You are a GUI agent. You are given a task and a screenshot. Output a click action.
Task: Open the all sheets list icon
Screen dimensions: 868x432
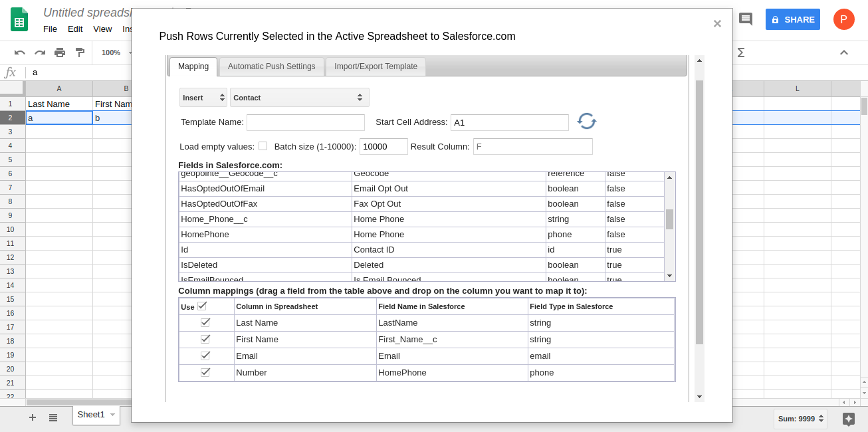coord(53,417)
